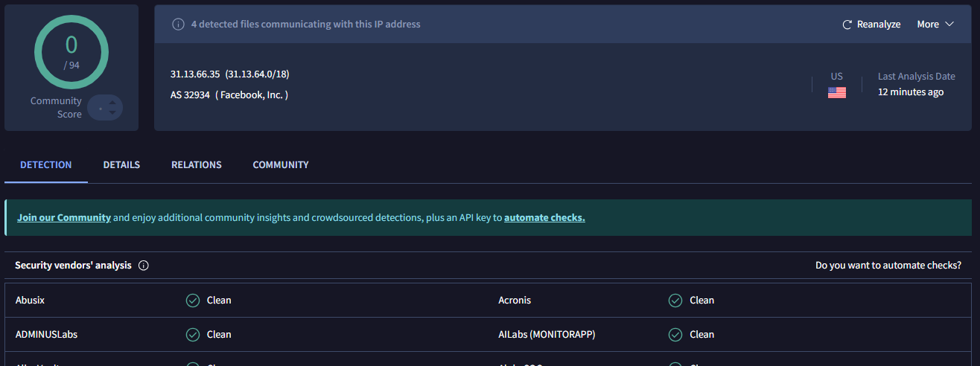The width and height of the screenshot is (980, 366).
Task: Click the ADMINUSLabs clean check icon
Action: tap(193, 335)
